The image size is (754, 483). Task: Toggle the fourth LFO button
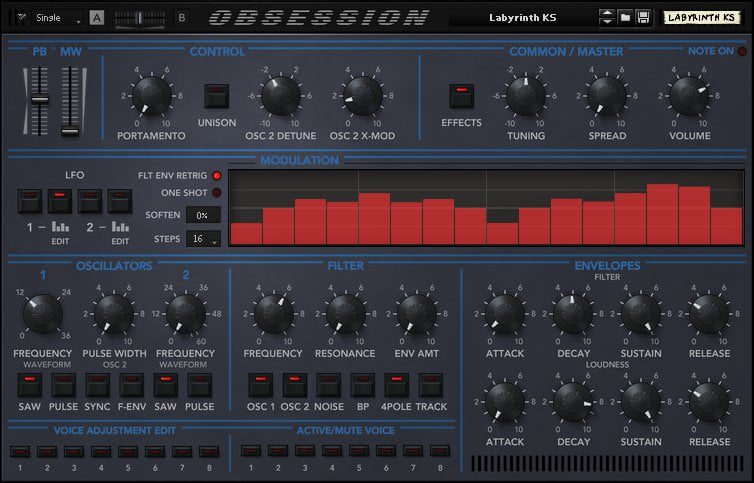tap(120, 201)
